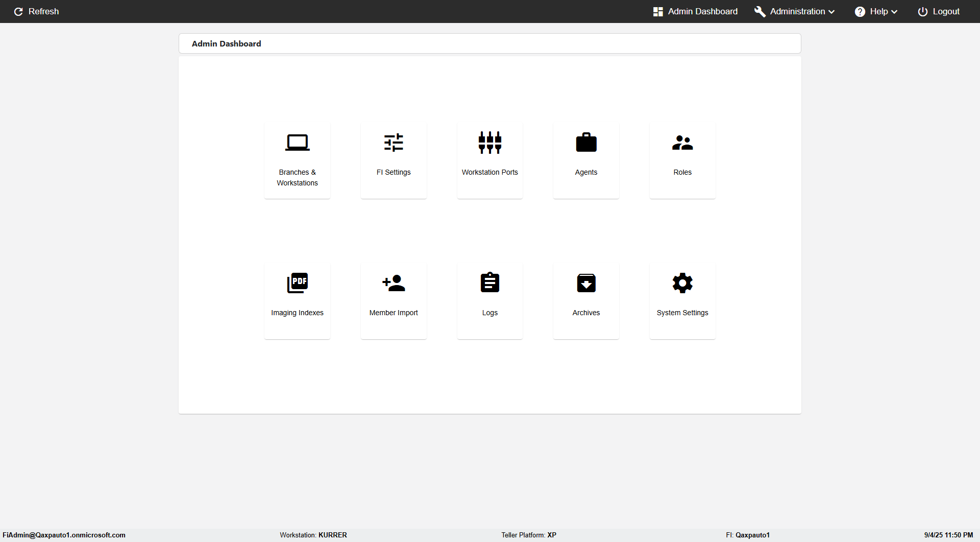This screenshot has width=980, height=542.
Task: Click the Agents tile label
Action: (586, 172)
